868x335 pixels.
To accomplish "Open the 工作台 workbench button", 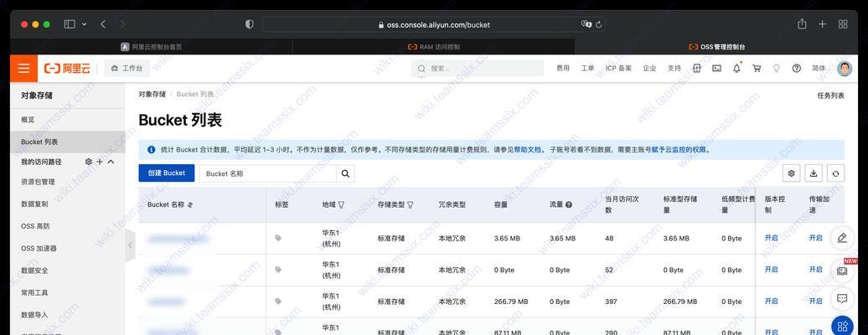I will pyautogui.click(x=127, y=69).
